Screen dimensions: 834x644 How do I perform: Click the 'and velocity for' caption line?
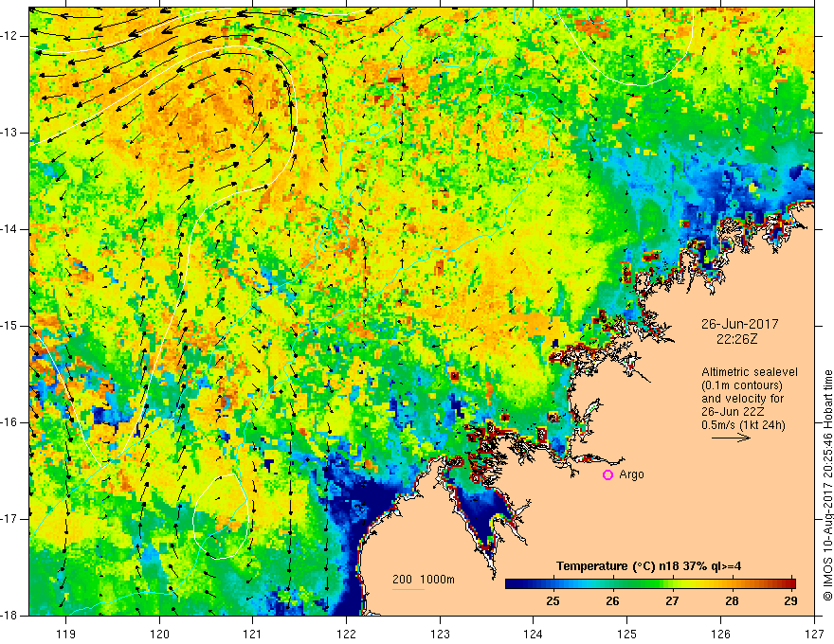(x=742, y=399)
